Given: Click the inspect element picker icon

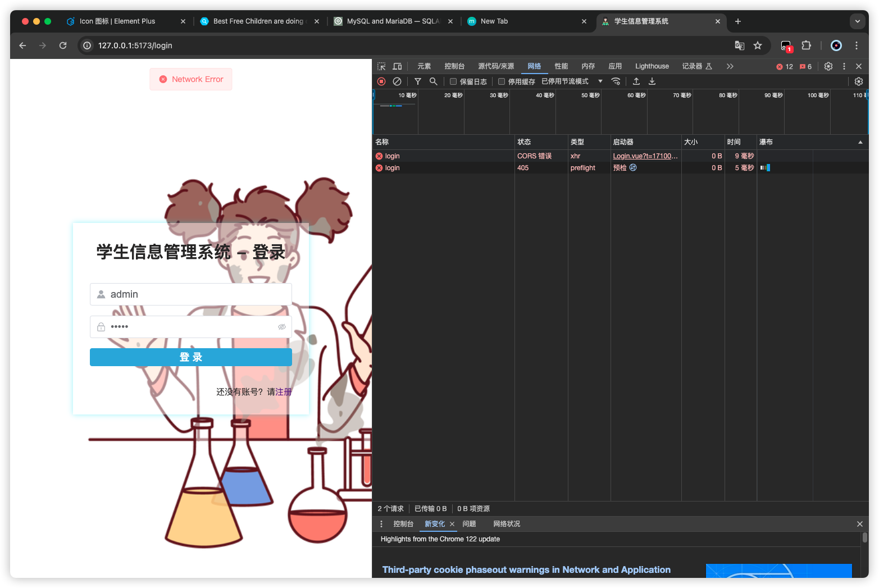Looking at the screenshot, I should click(381, 66).
